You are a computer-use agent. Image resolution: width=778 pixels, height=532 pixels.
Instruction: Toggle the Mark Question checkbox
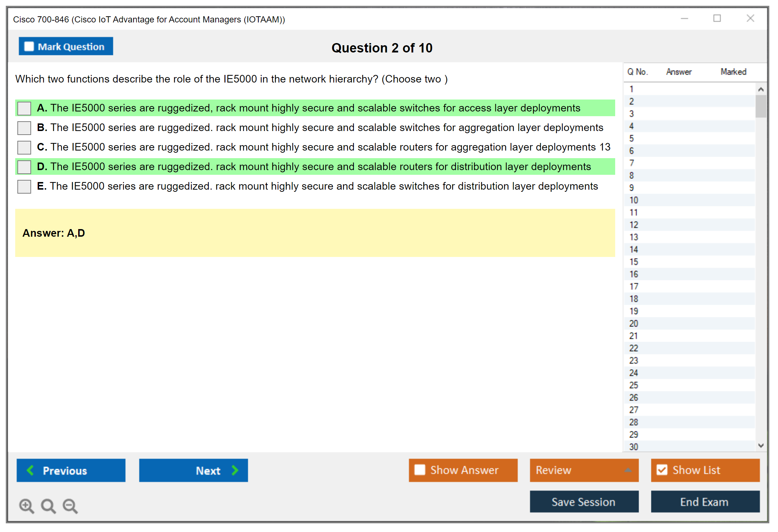click(29, 47)
